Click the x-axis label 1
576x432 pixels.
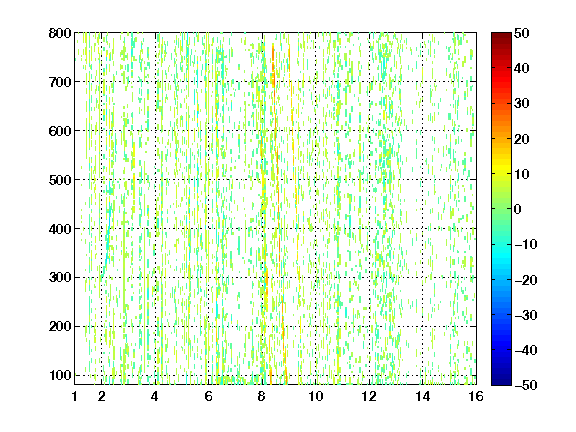point(75,396)
